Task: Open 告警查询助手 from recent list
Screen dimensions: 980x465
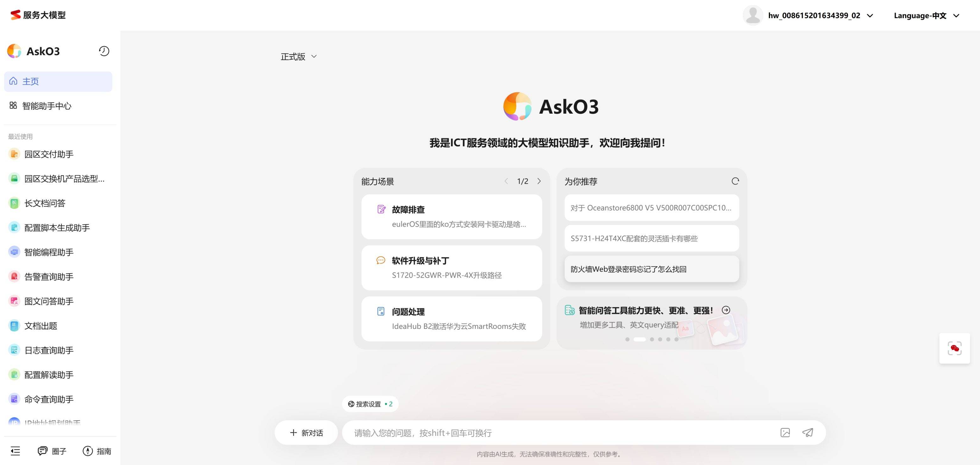Action: tap(49, 277)
